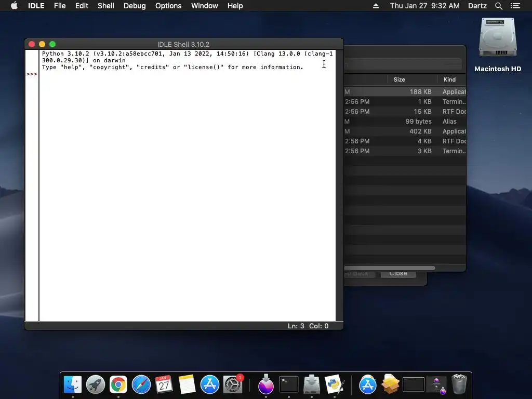Open the Apple menu
Viewport: 532px width, 399px height.
tap(14, 6)
